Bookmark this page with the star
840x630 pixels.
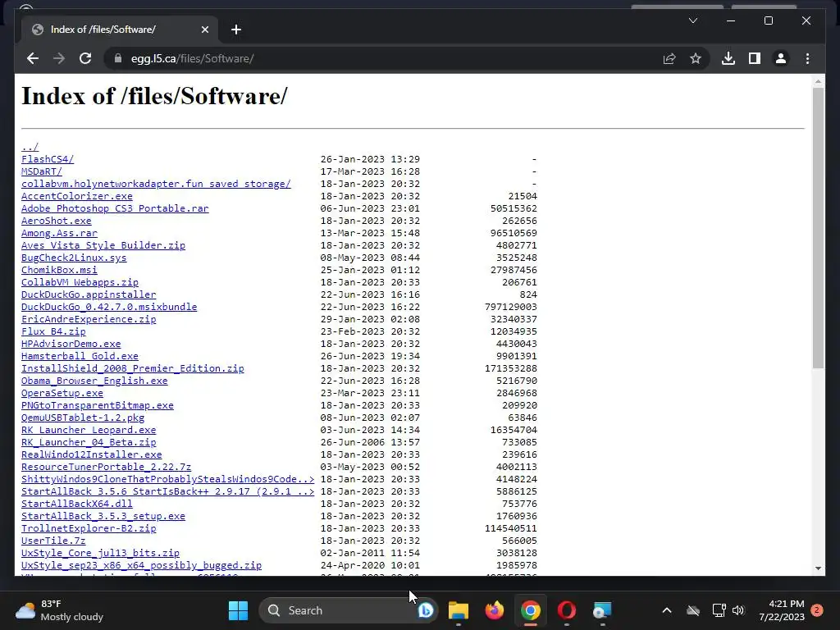tap(696, 58)
